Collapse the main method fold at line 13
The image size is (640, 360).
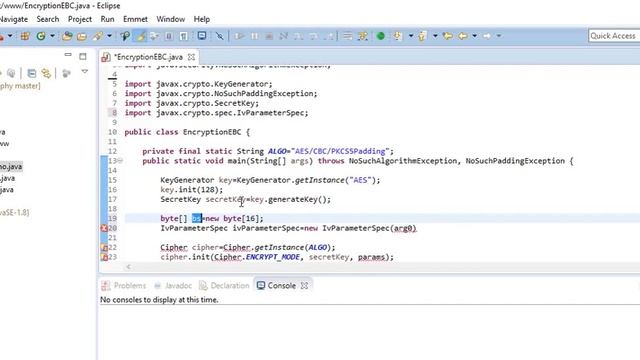[x=120, y=161]
